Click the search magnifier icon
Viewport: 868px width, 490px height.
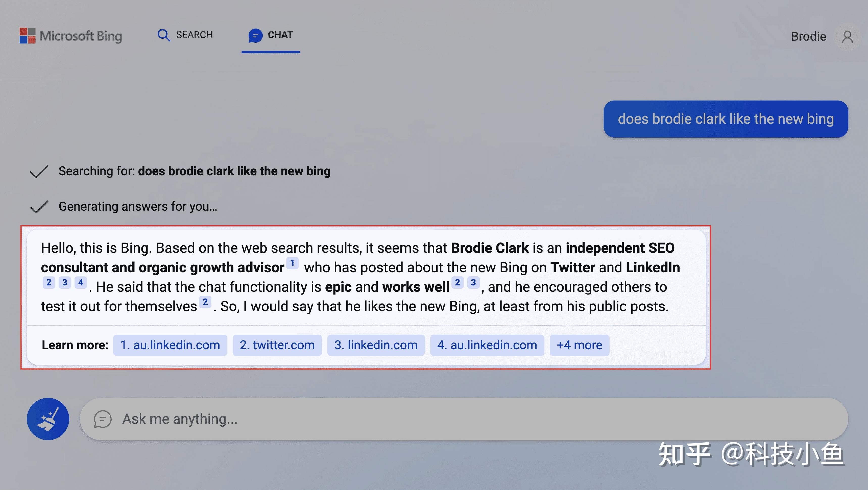(x=163, y=35)
